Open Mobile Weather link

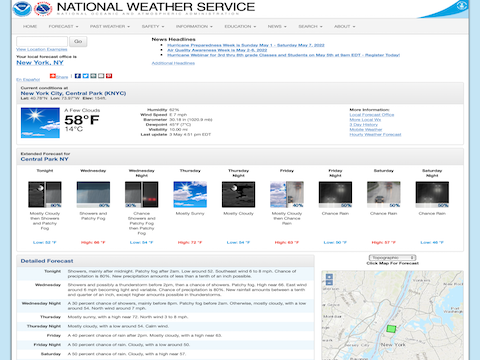(x=366, y=130)
